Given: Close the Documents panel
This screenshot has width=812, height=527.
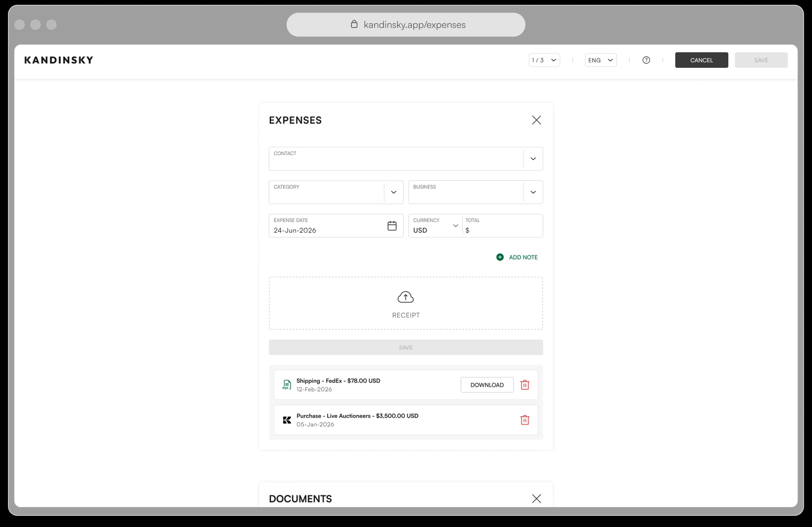Looking at the screenshot, I should pos(536,498).
